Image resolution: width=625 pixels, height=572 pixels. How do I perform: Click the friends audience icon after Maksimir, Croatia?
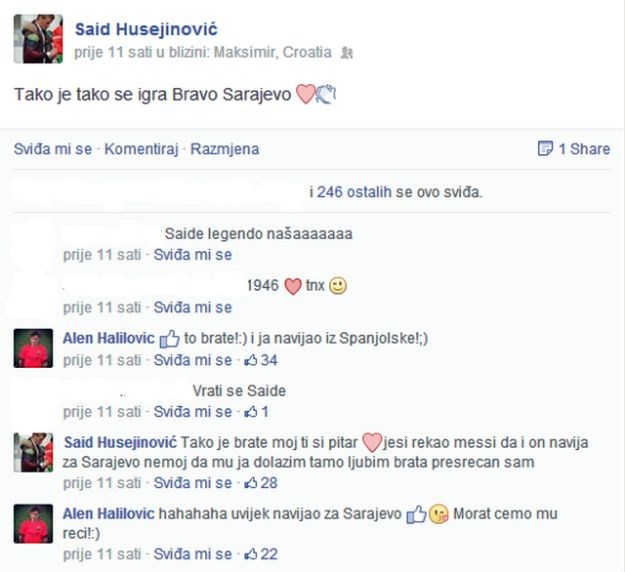tap(346, 53)
